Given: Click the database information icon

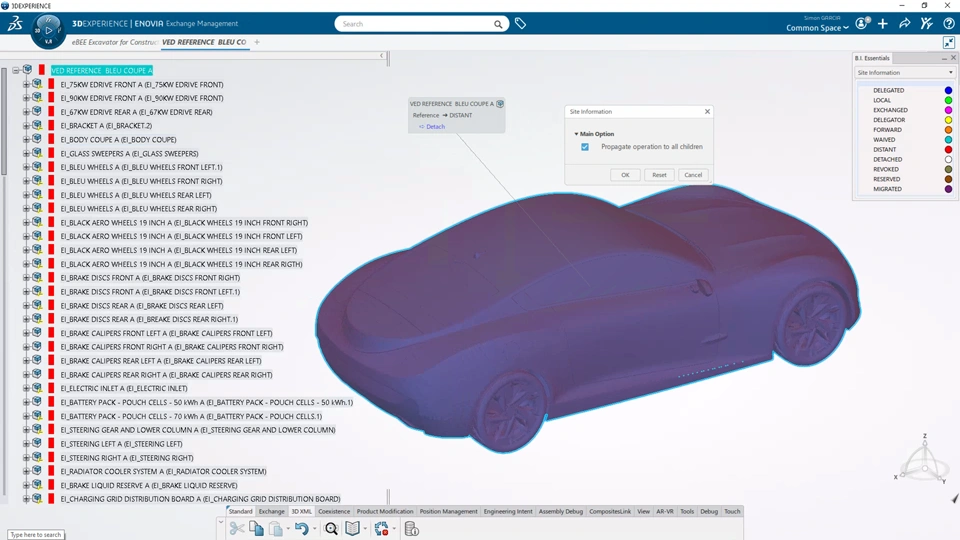Looking at the screenshot, I should (x=411, y=528).
